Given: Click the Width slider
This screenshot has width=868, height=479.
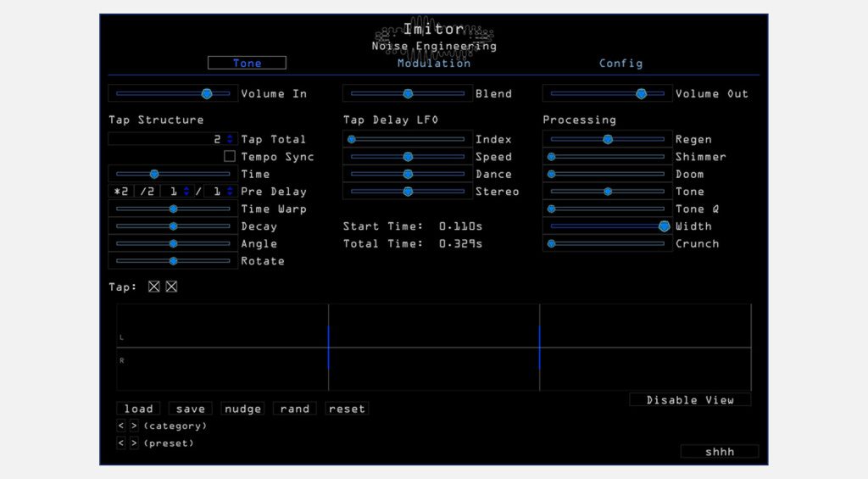Looking at the screenshot, I should point(607,226).
